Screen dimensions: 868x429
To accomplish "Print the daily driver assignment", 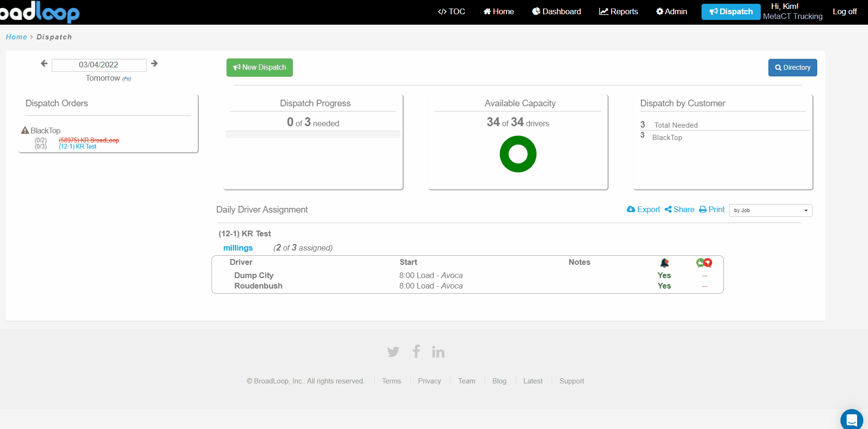I will [x=712, y=209].
